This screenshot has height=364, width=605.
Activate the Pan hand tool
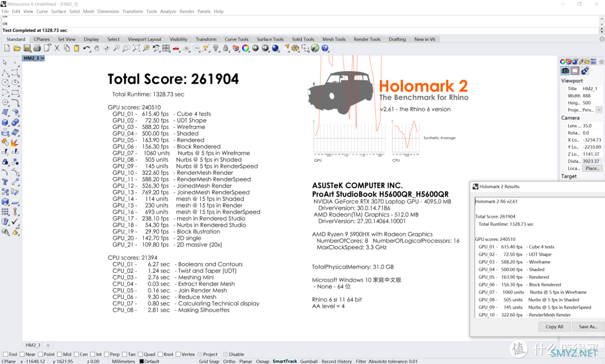pyautogui.click(x=96, y=48)
